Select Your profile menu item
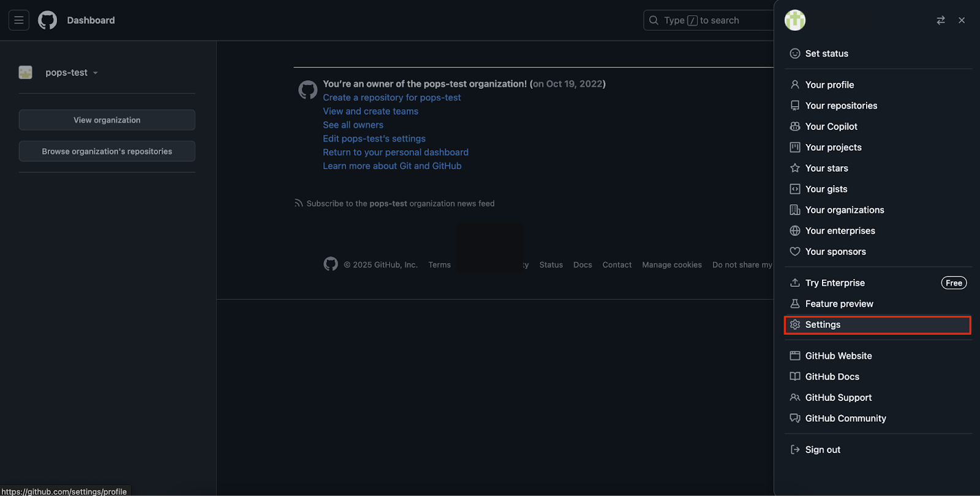980x496 pixels. (x=878, y=85)
